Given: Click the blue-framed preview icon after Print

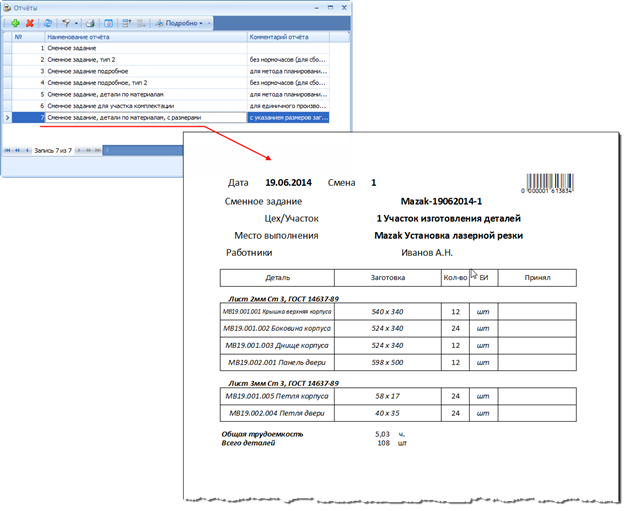Looking at the screenshot, I should click(x=108, y=21).
